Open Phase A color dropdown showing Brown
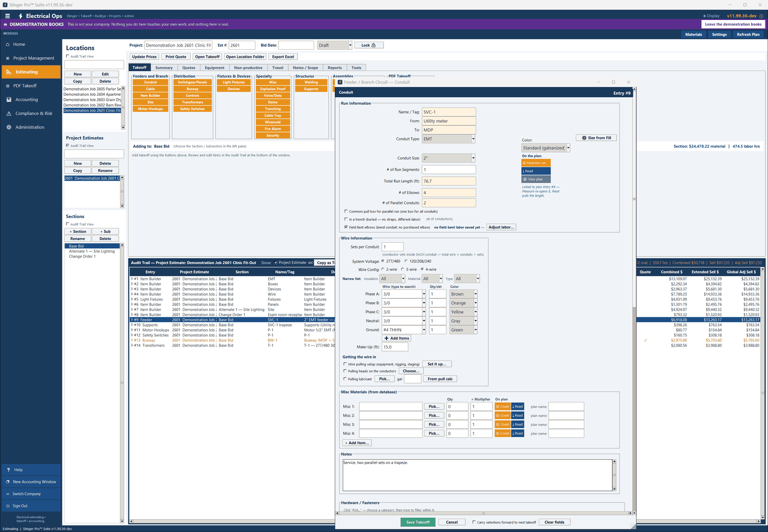The height and width of the screenshot is (532, 768). coord(476,294)
